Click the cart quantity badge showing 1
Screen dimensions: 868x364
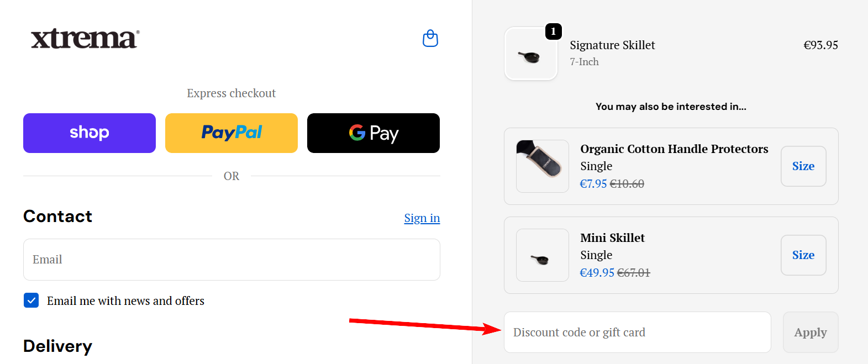(553, 31)
